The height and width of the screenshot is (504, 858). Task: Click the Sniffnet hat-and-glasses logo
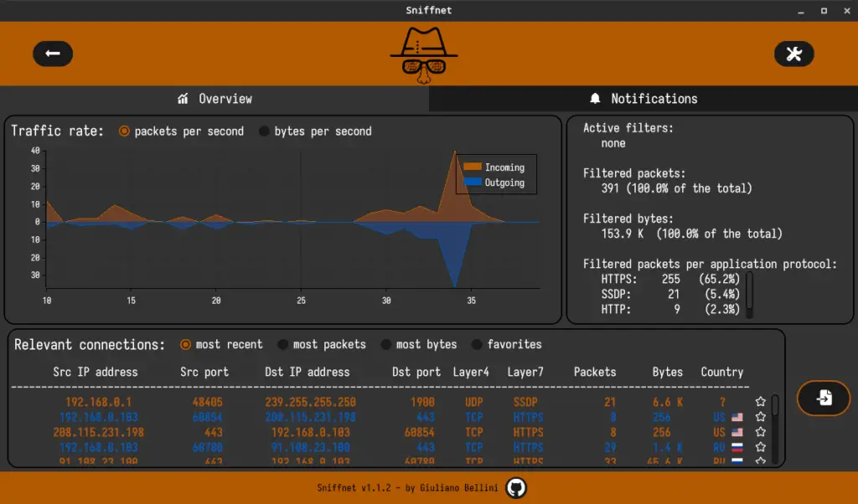424,55
